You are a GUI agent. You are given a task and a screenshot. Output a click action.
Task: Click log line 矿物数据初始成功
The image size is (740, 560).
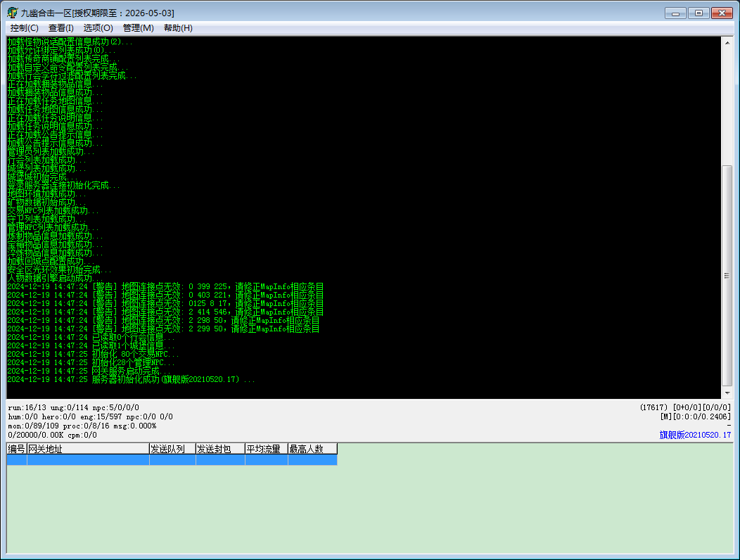(46, 202)
